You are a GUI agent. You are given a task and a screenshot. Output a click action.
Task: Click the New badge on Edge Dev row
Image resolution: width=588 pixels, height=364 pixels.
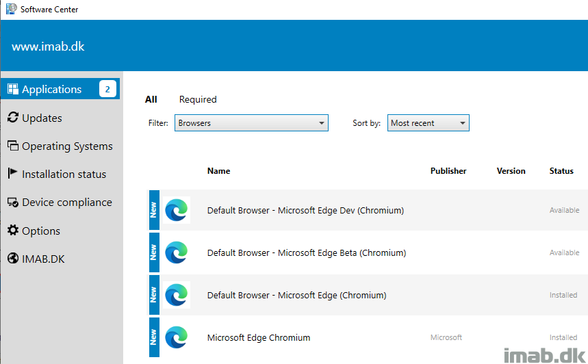154,210
